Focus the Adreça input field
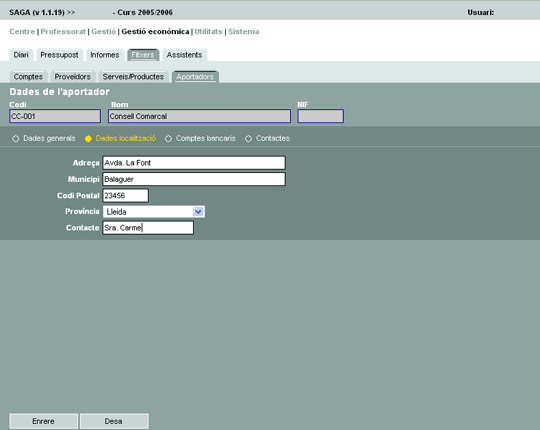Image resolution: width=540 pixels, height=430 pixels. coord(194,163)
